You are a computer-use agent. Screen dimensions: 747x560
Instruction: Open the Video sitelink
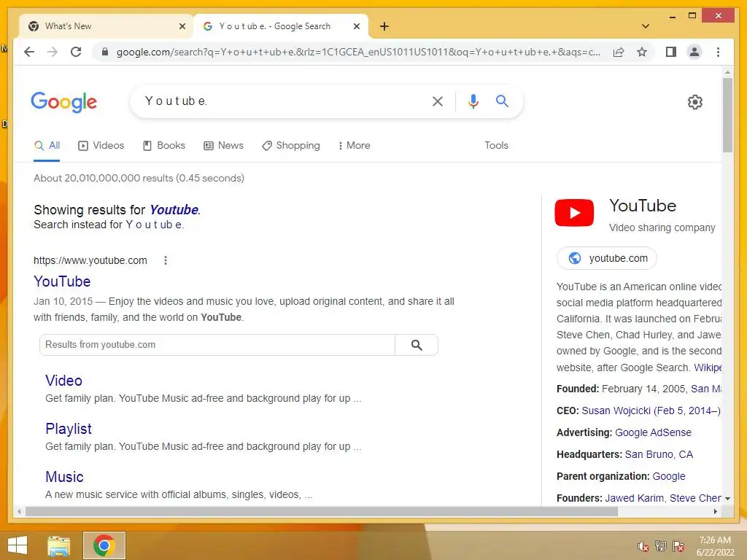coord(64,381)
